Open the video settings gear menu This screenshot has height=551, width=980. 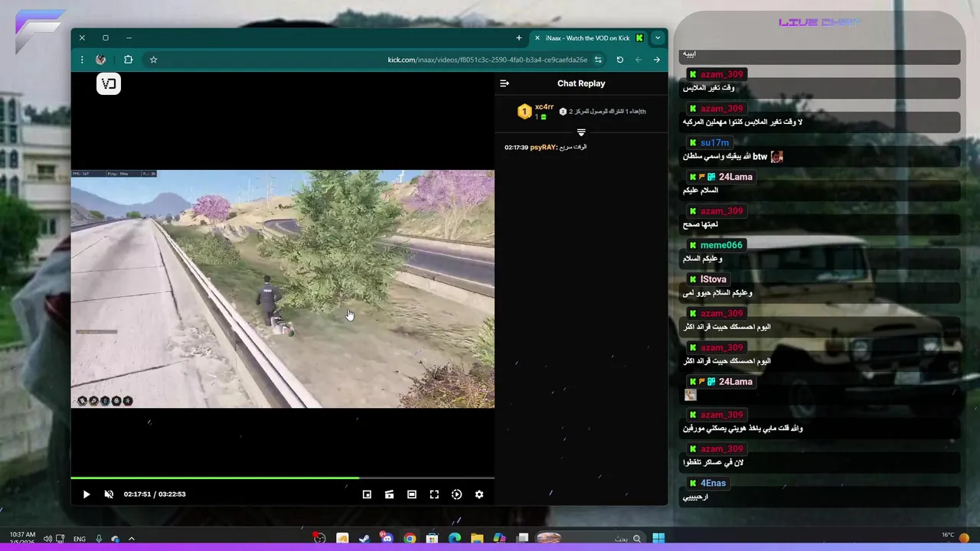pyautogui.click(x=479, y=494)
